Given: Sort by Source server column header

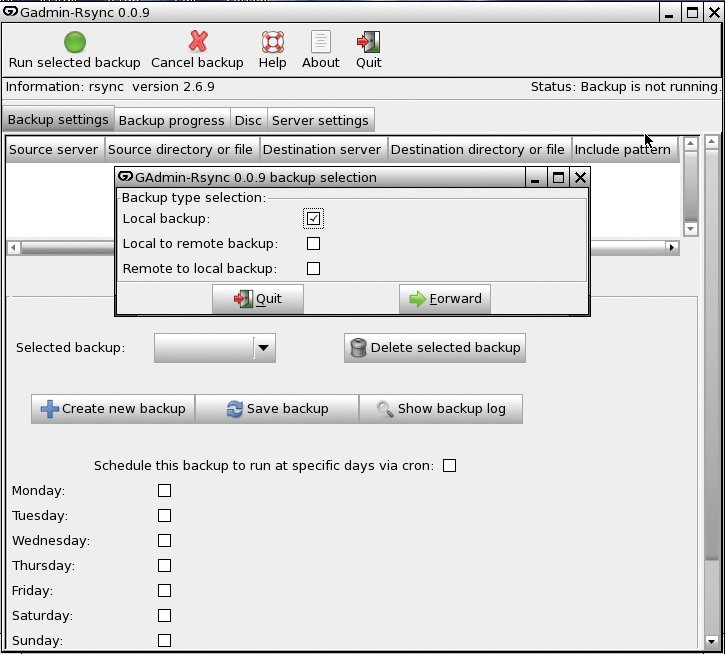Looking at the screenshot, I should tap(55, 149).
